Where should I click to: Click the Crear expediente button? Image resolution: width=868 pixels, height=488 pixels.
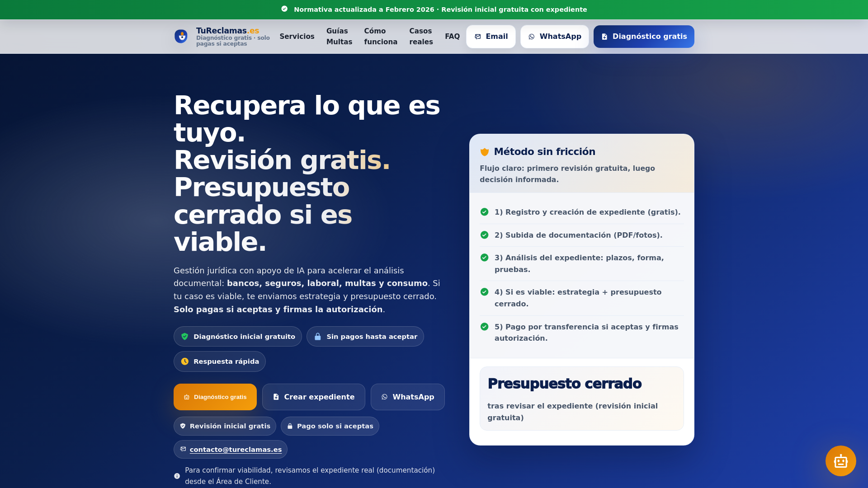[314, 397]
